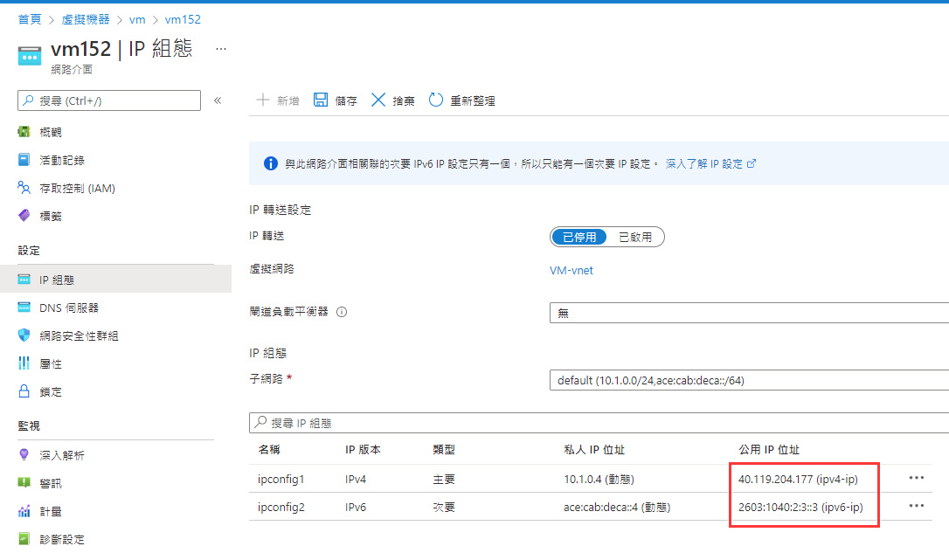Set IP 轉送 to 已停用
Image resolution: width=949 pixels, height=560 pixels.
579,237
